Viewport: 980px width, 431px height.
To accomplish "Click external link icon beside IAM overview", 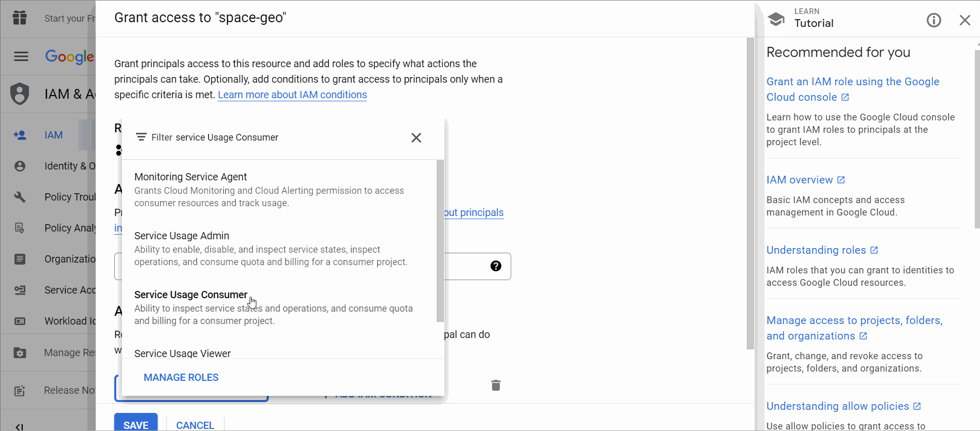I will [841, 180].
